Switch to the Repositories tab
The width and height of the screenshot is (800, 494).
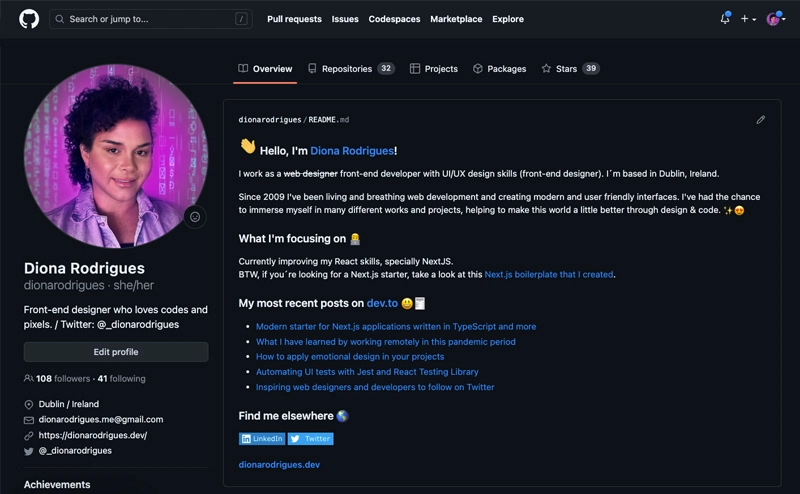(351, 68)
